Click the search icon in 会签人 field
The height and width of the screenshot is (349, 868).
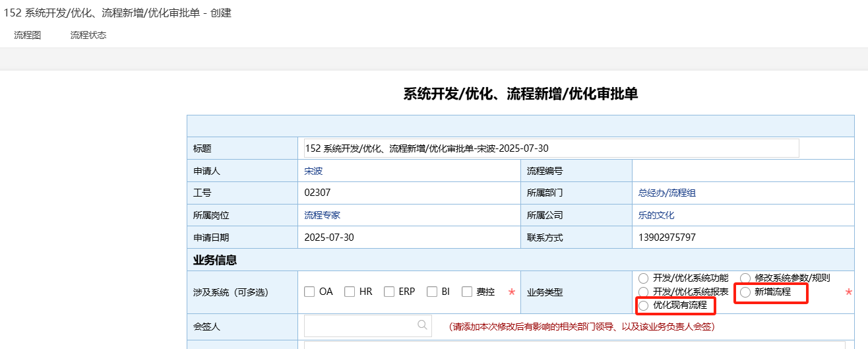click(x=422, y=325)
